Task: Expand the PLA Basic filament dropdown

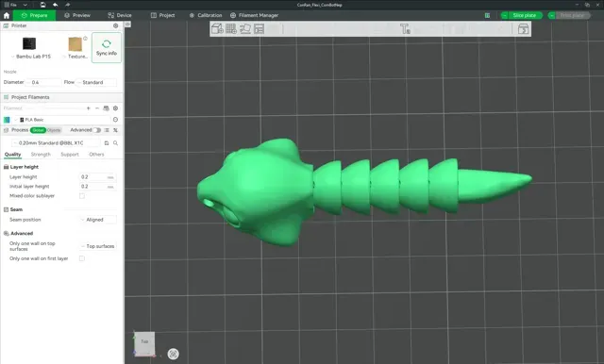Action: pos(61,120)
